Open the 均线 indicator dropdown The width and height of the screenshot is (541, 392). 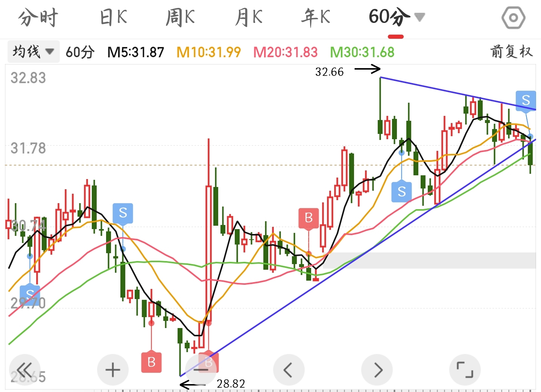click(33, 52)
